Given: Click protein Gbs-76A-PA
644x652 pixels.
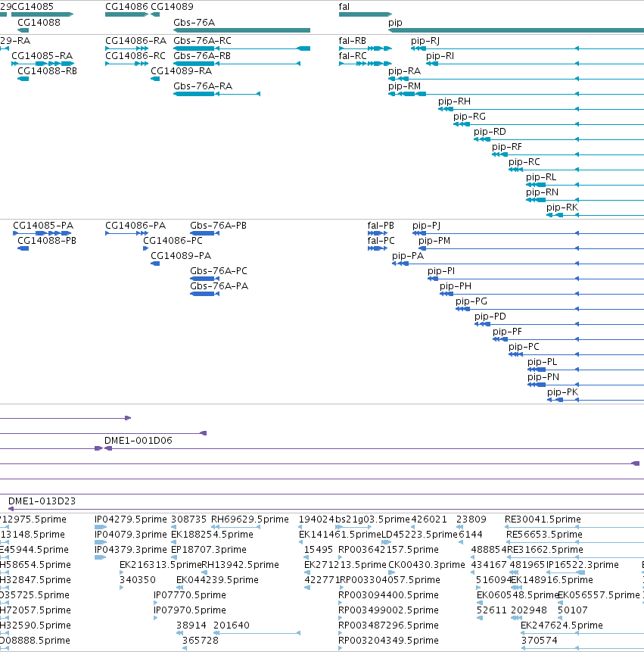Looking at the screenshot, I should click(204, 294).
